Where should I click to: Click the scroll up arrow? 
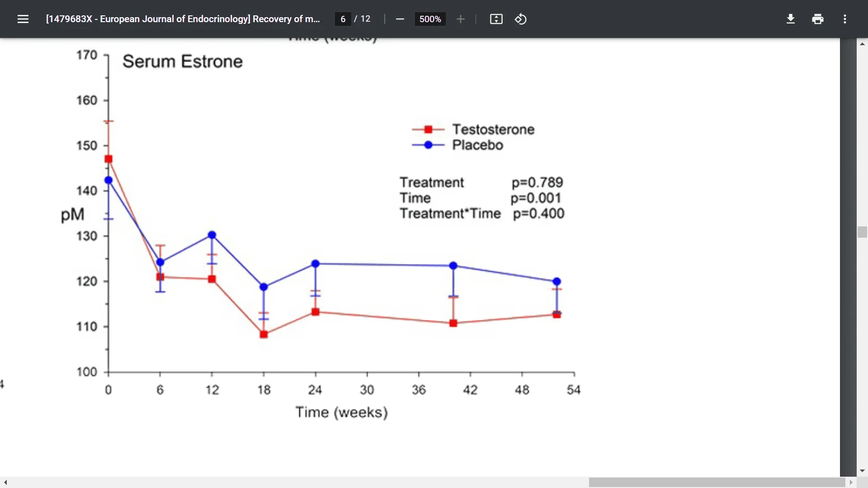[x=862, y=44]
